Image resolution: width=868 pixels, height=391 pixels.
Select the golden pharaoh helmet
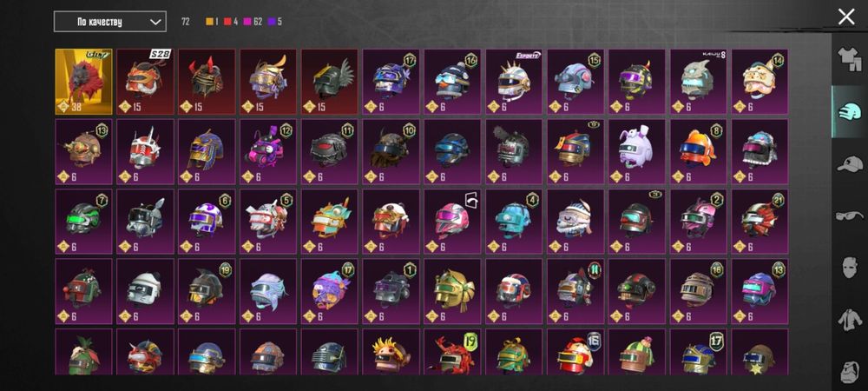[453, 291]
